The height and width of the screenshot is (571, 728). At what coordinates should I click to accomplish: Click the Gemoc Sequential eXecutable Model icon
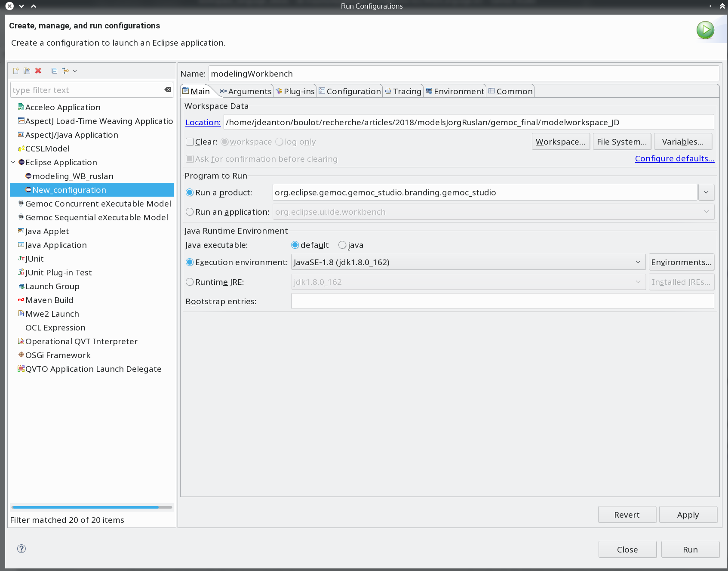coord(21,217)
